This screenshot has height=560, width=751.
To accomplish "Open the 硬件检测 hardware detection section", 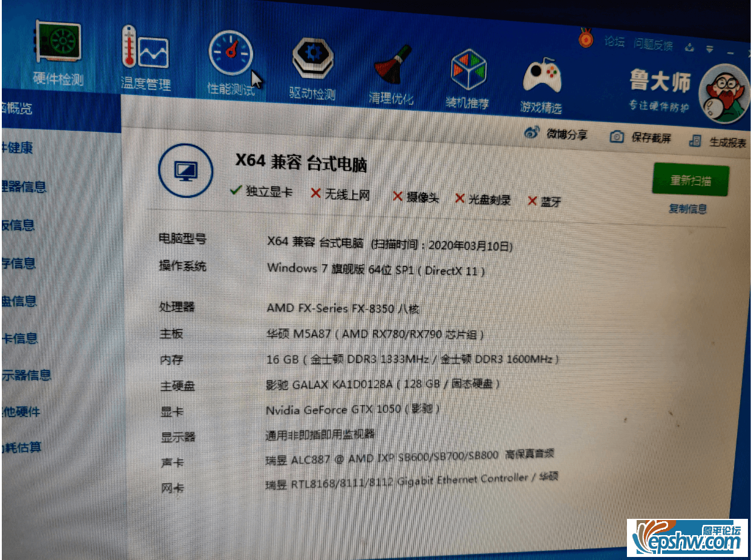I will (57, 53).
